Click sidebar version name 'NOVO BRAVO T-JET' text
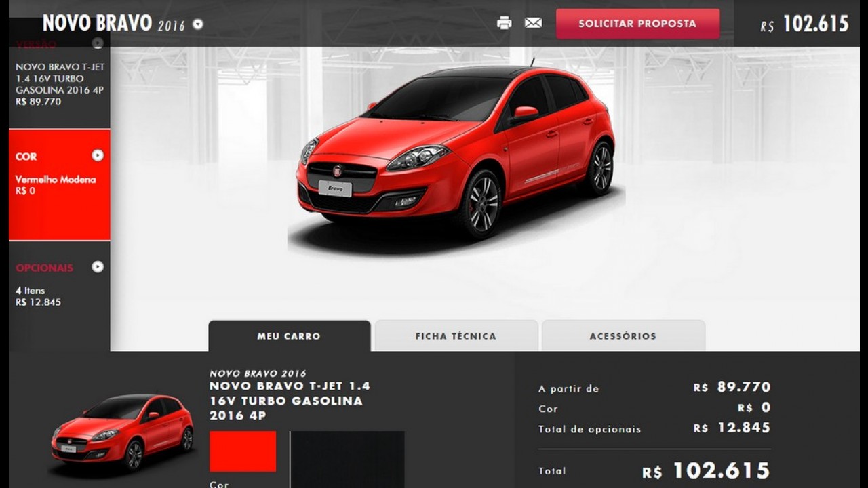This screenshot has width=868, height=488. (60, 67)
